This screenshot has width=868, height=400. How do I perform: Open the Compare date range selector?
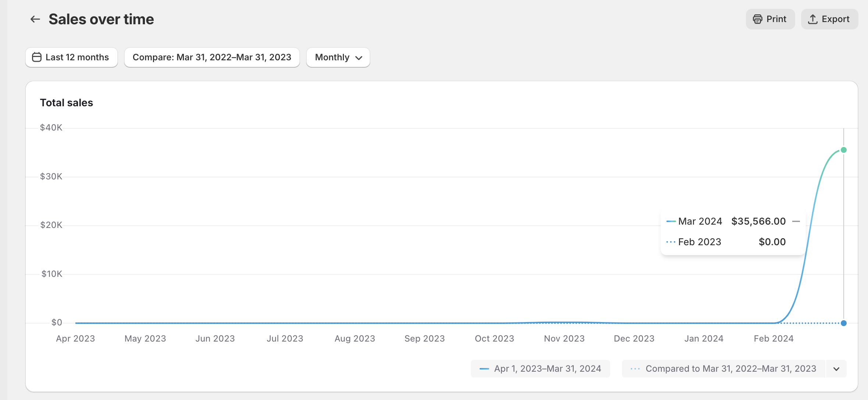tap(212, 57)
